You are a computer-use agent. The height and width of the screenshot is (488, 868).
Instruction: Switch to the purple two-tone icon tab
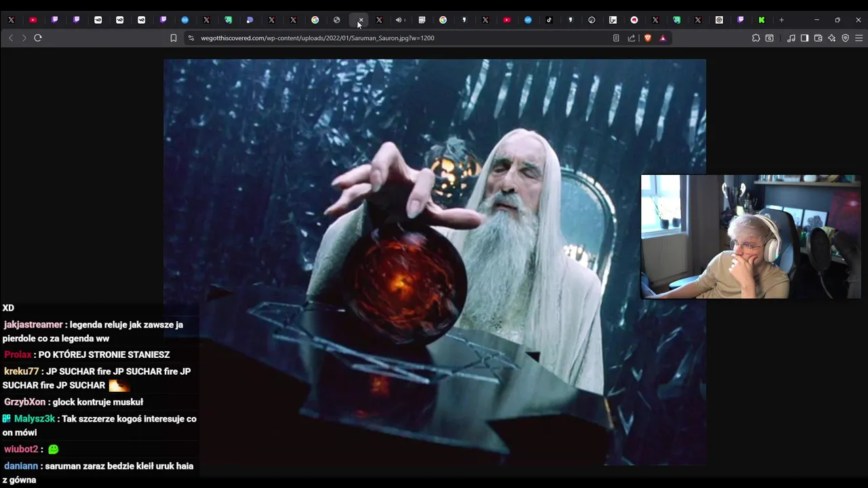click(250, 20)
